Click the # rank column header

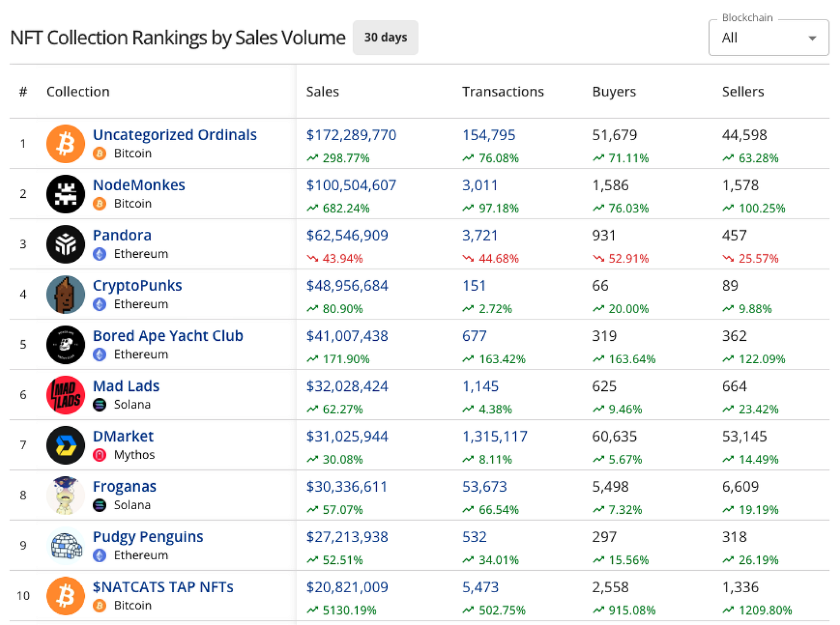coord(23,92)
